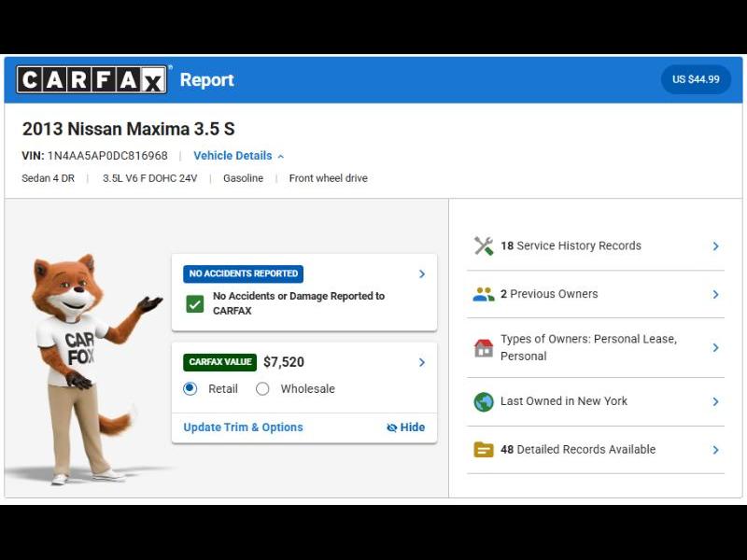Select the Retail value radio button
The width and height of the screenshot is (747, 560).
[190, 388]
